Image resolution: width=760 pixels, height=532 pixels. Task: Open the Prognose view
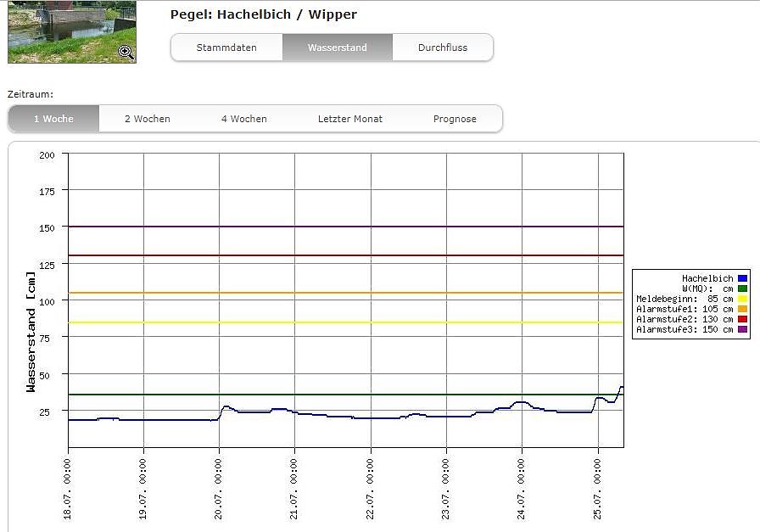tap(455, 119)
